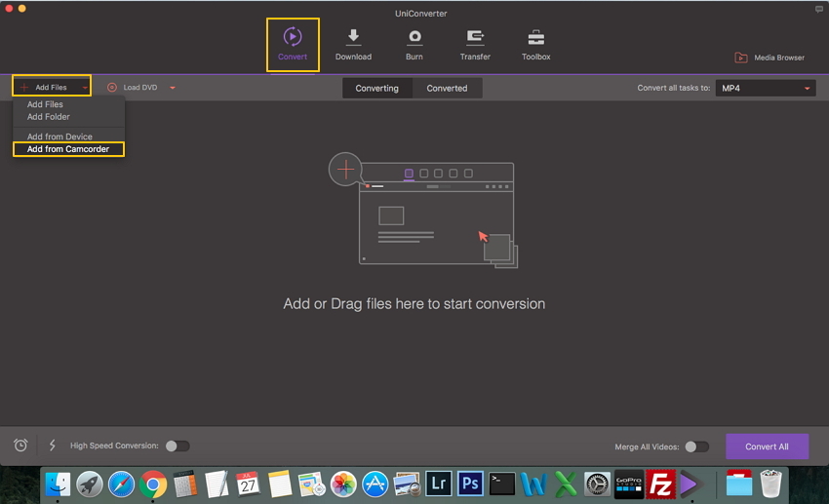
Task: Open the Toolbox section
Action: [x=535, y=45]
